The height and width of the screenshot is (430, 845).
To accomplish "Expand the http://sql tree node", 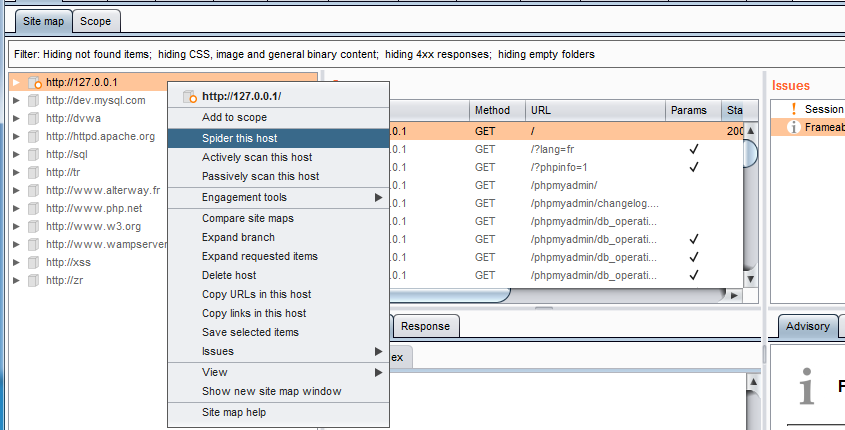I will pos(16,155).
